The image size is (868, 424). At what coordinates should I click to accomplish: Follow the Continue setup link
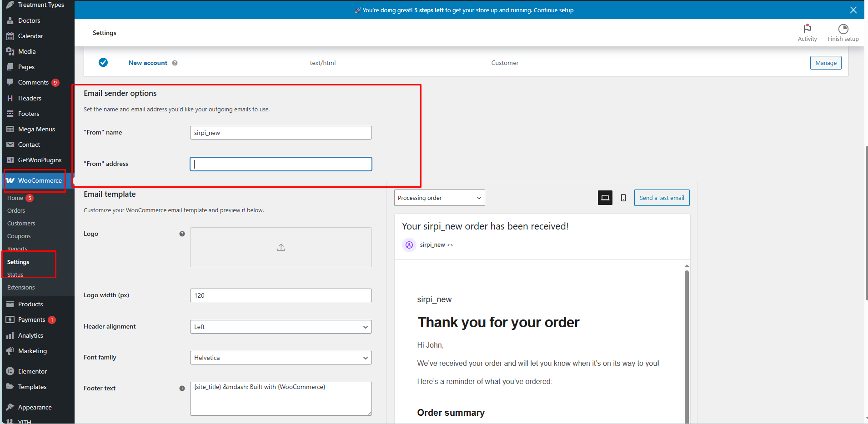[x=553, y=10]
